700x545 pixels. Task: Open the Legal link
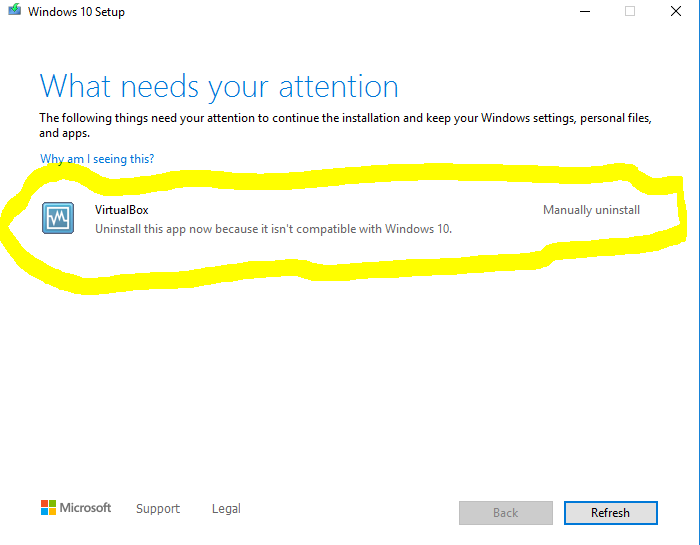pyautogui.click(x=226, y=508)
